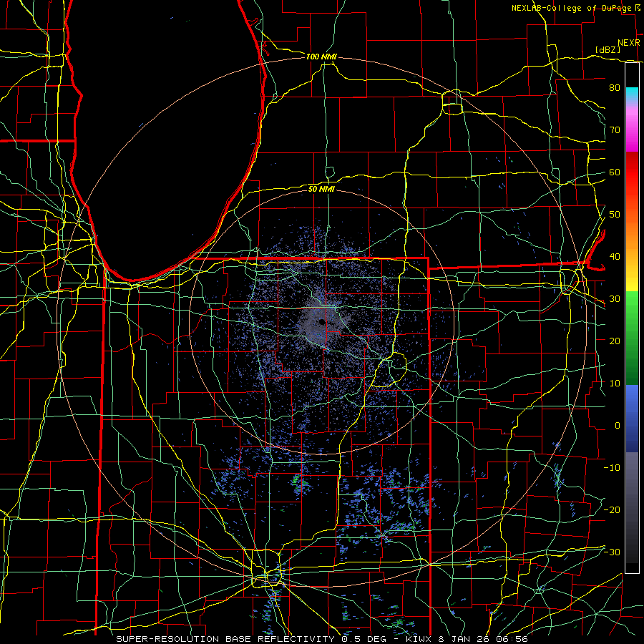Click the -20 value on dBZ scale
The image size is (644, 644).
(612, 509)
